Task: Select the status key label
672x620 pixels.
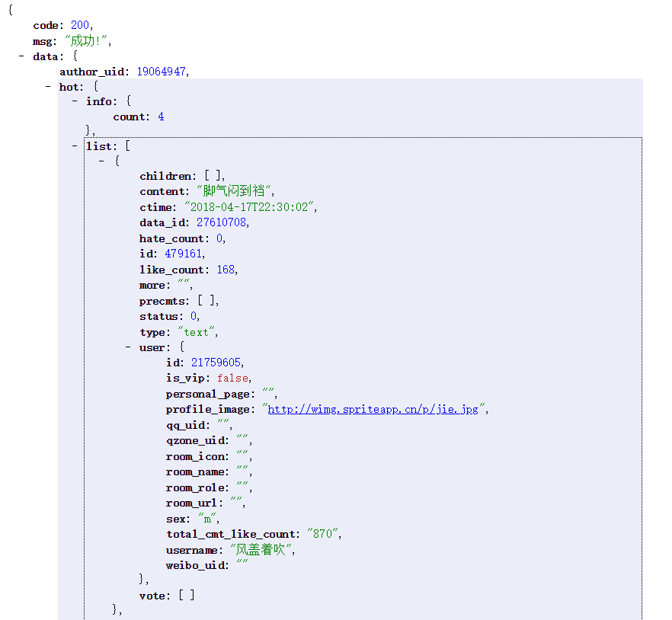Action: click(158, 317)
